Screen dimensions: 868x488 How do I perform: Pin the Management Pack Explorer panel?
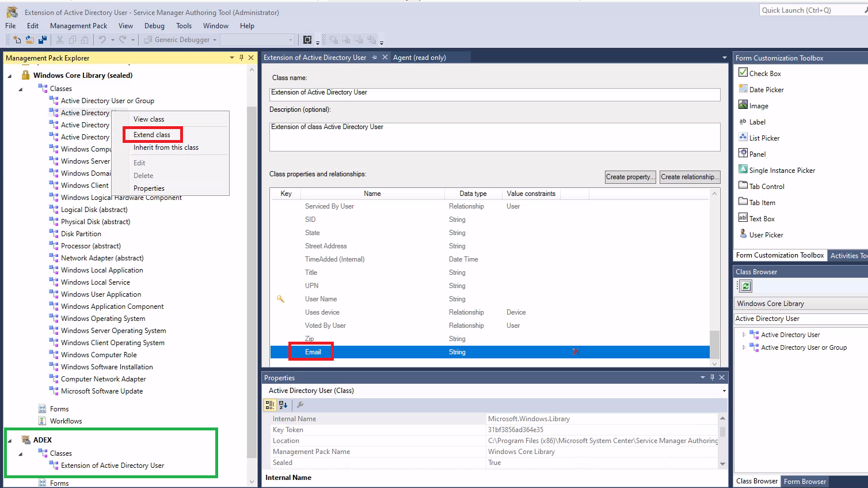coord(241,58)
